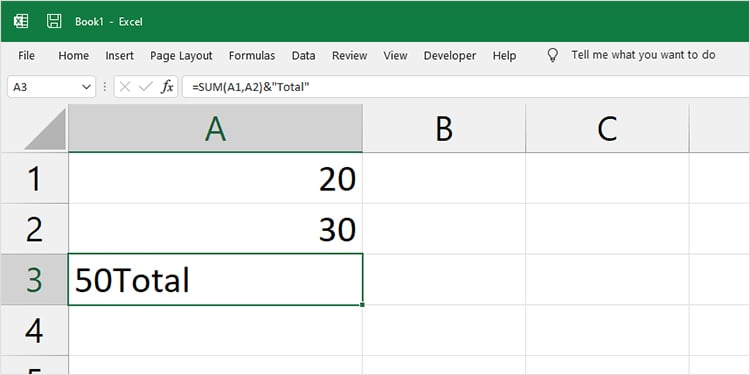Click the Select All corner triangle
750x375 pixels.
click(x=45, y=129)
